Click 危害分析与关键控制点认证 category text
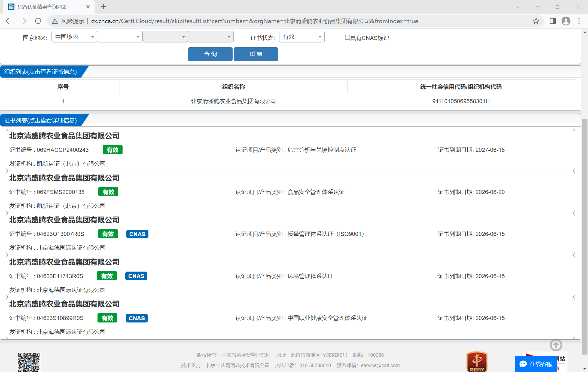 (322, 150)
